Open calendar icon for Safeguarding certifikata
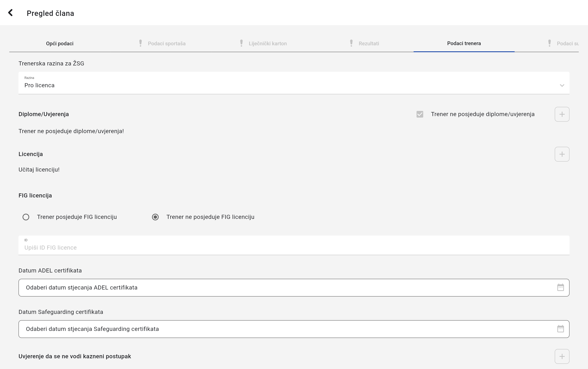The image size is (588, 369). click(560, 329)
